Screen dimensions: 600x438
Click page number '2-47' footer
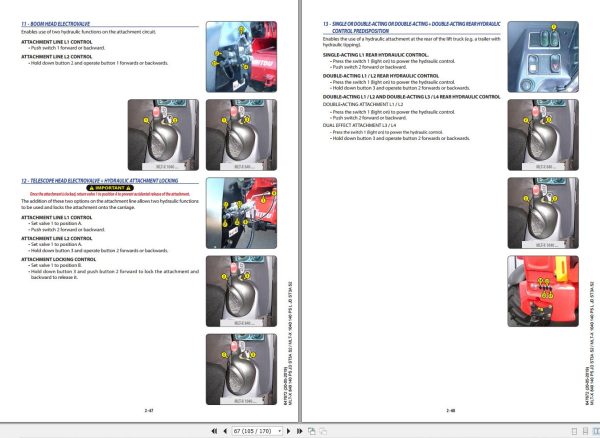point(149,410)
